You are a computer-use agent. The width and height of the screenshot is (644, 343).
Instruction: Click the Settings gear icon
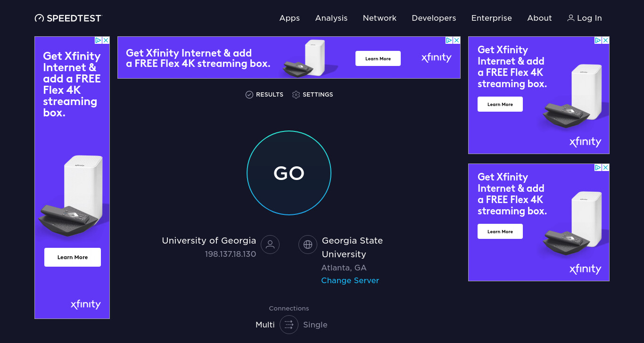[x=296, y=95]
